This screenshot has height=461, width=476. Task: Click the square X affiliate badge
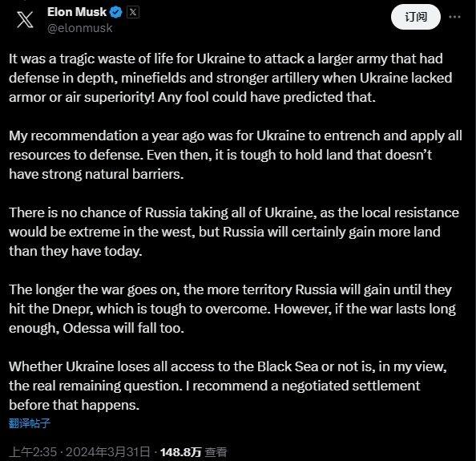point(133,12)
